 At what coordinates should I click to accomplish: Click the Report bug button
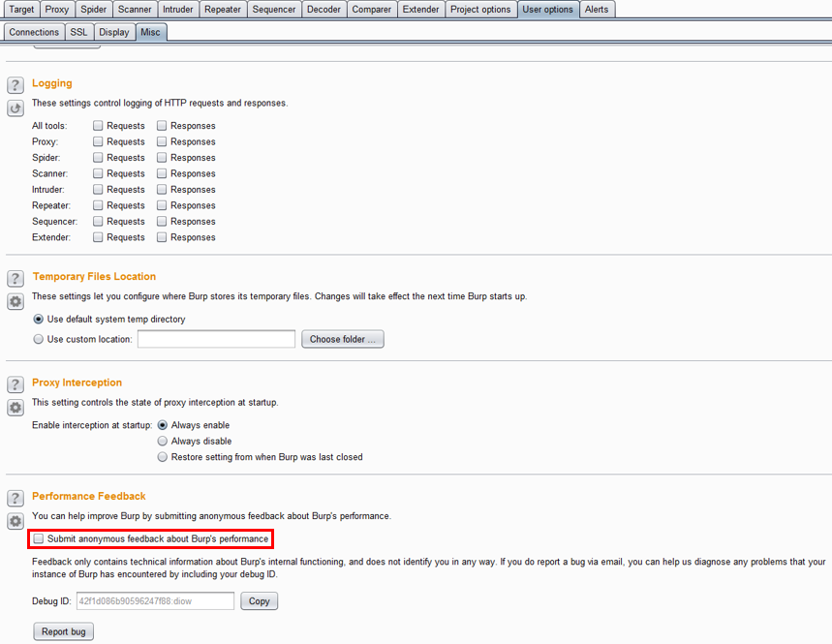tap(64, 631)
